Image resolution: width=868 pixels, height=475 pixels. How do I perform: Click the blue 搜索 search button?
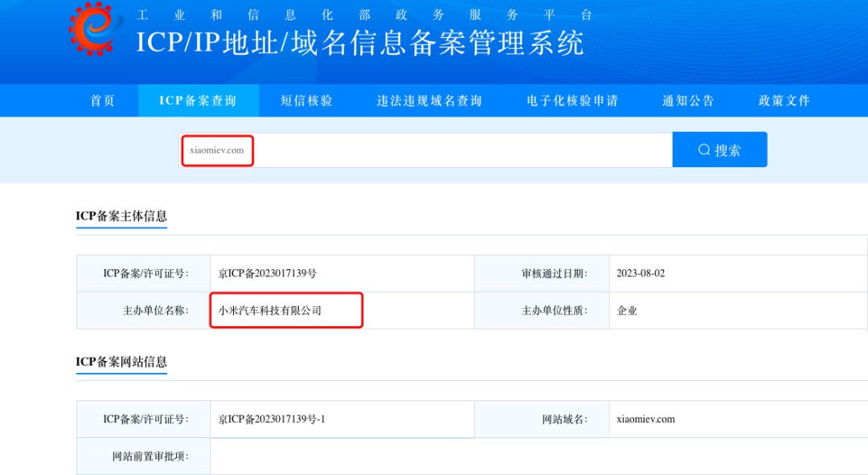719,149
